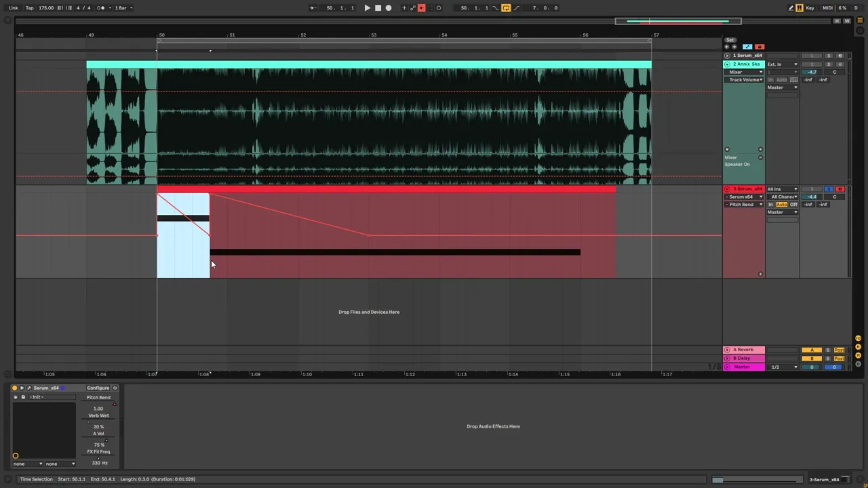Open the Ext. In input dropdown
Viewport: 868px width, 488px height.
(x=783, y=64)
